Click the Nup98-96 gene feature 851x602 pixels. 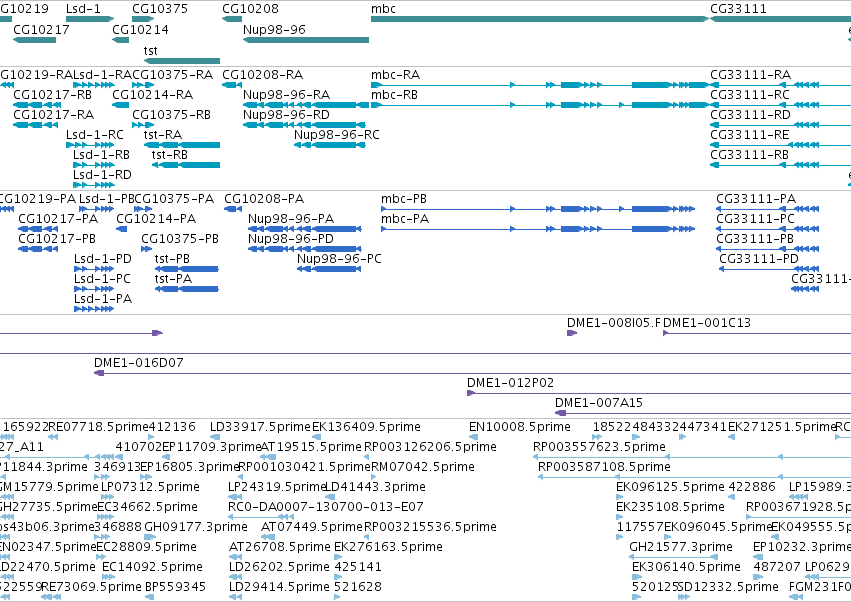click(306, 40)
